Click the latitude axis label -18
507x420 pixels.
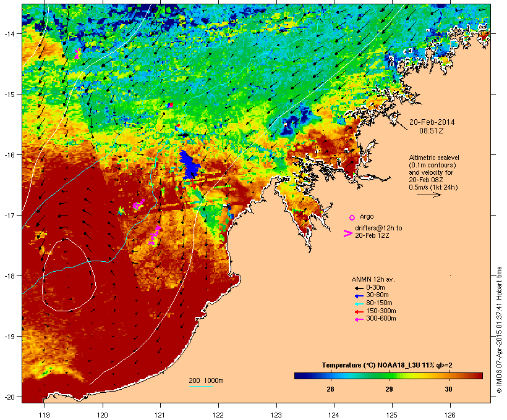tap(9, 276)
